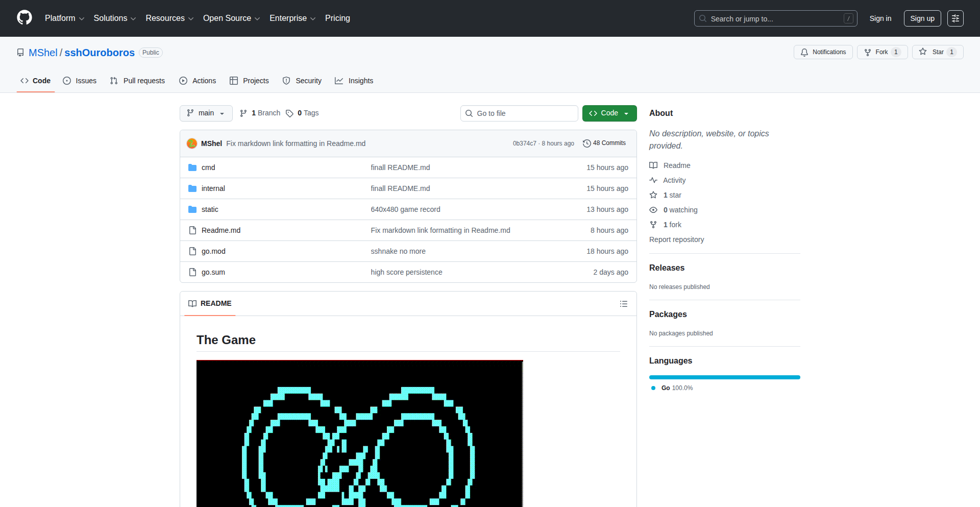Click the Sign in link
Screen dimensions: 980x507
point(880,18)
